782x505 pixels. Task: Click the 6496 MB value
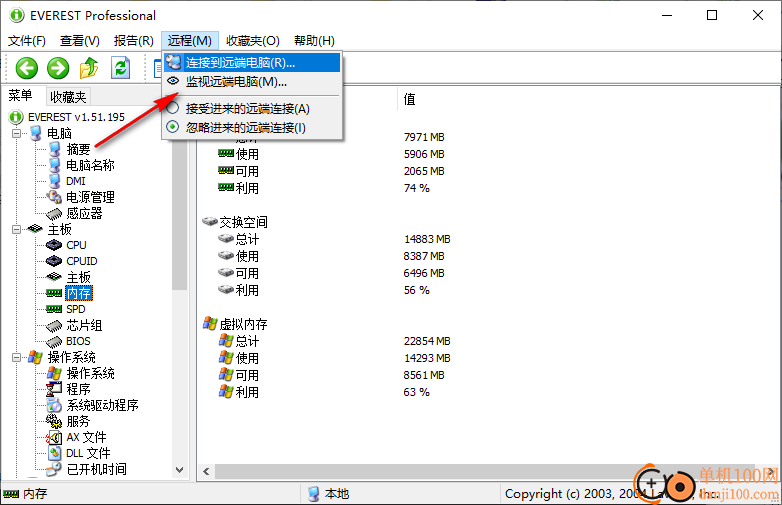(424, 273)
